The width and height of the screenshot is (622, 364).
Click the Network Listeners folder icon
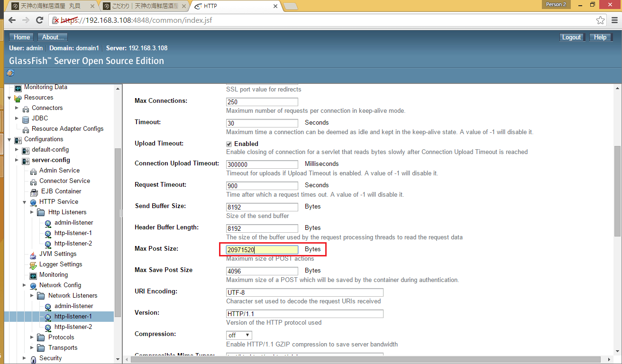[41, 296]
